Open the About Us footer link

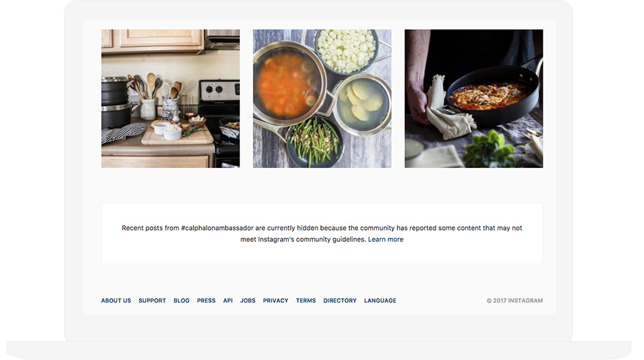[116, 301]
